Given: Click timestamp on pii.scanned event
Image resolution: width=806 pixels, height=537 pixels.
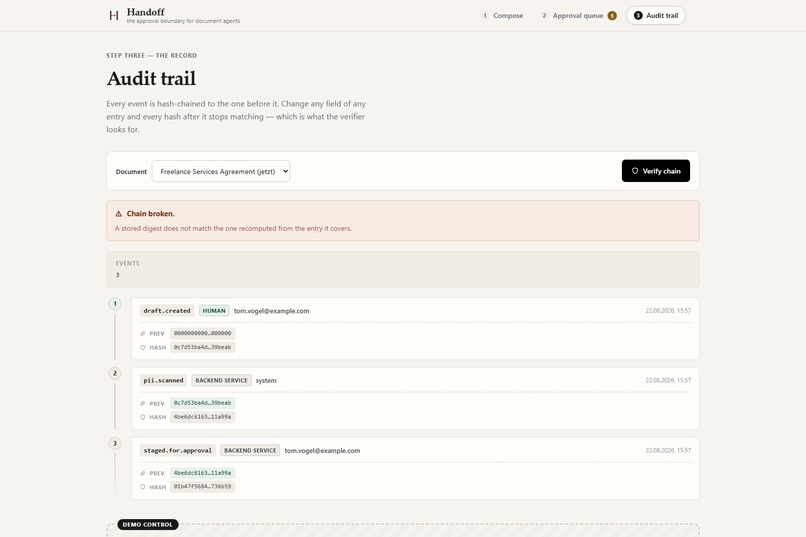Looking at the screenshot, I should pyautogui.click(x=668, y=380).
